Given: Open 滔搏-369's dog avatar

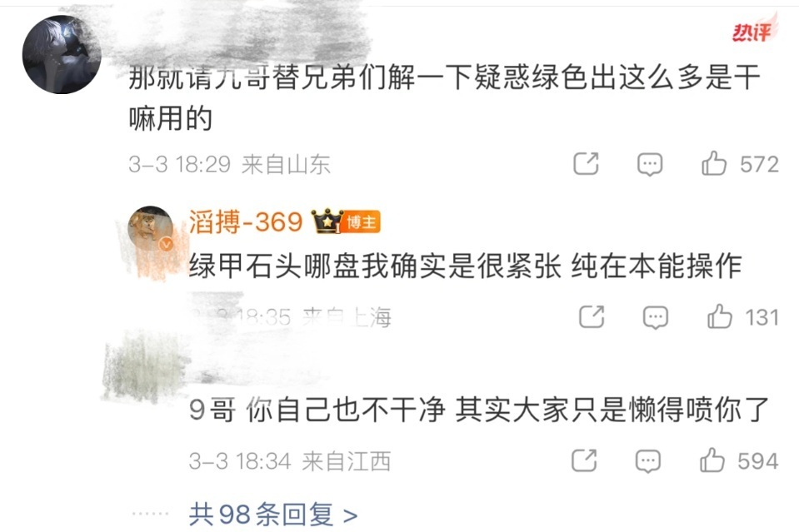Looking at the screenshot, I should tap(151, 229).
